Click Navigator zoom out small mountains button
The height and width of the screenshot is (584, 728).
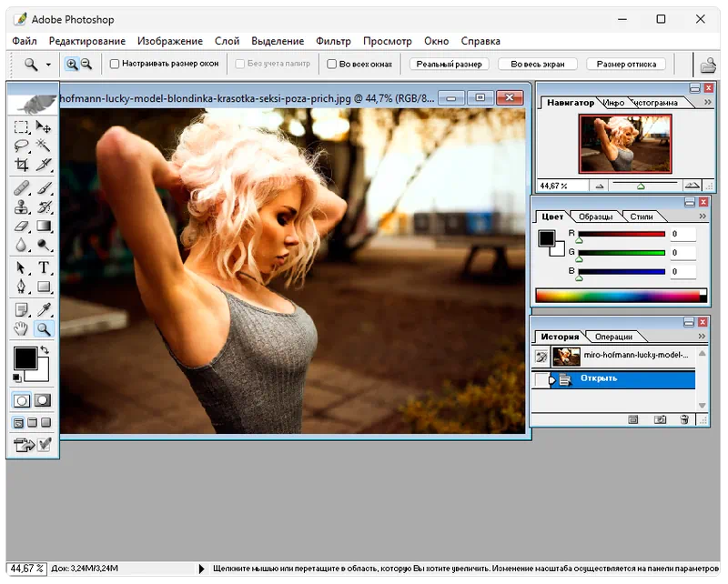coord(600,186)
